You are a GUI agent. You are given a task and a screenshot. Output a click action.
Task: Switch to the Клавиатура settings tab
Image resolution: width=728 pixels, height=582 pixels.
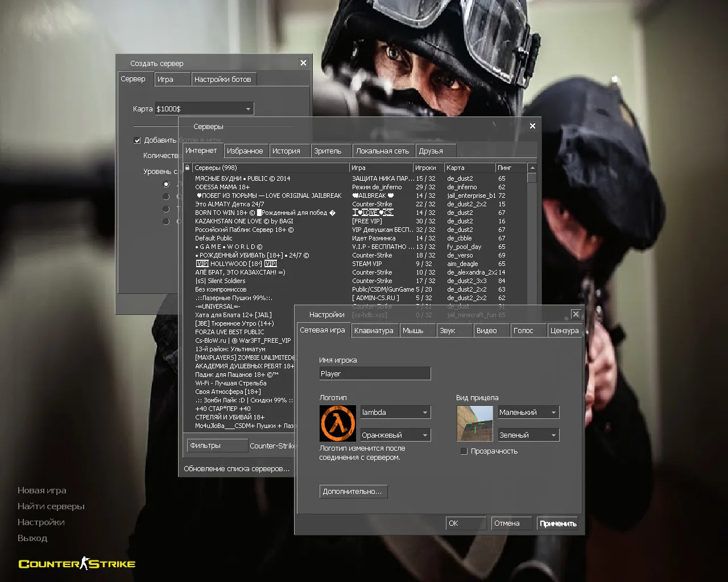[375, 330]
